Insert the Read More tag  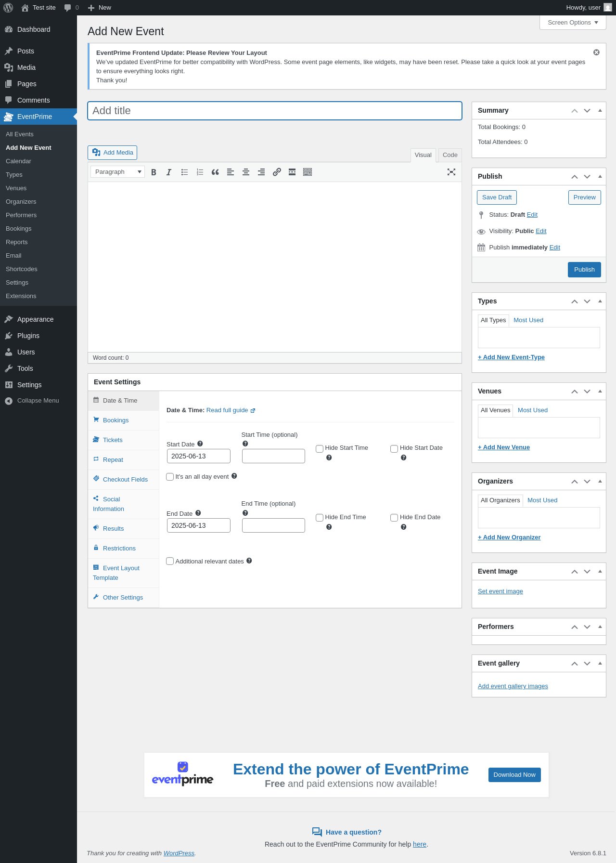[292, 172]
